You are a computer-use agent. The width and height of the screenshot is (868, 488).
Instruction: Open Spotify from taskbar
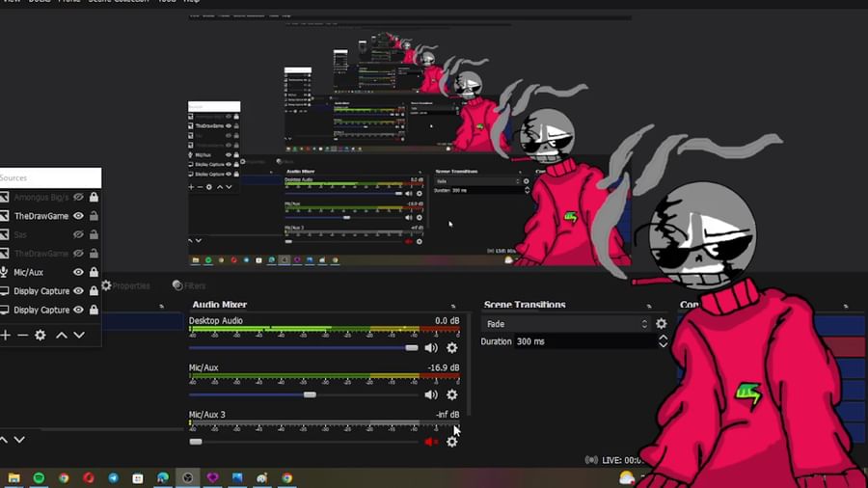[39, 478]
